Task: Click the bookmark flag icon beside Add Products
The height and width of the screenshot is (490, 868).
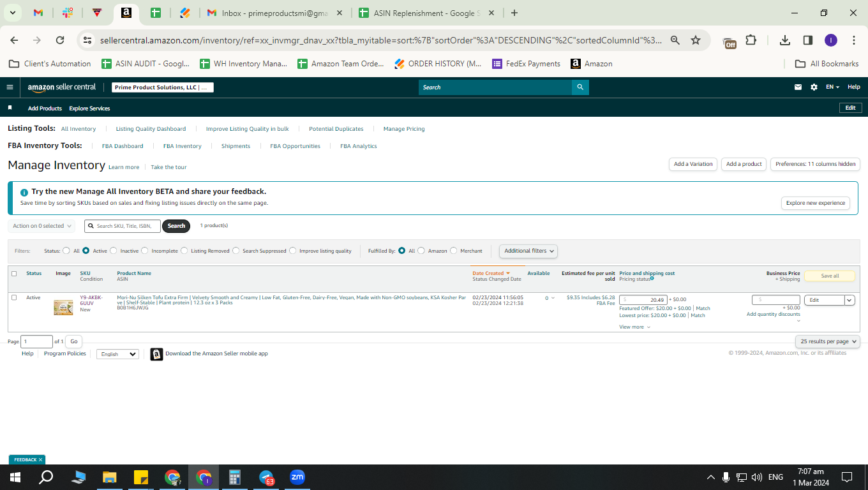Action: point(10,108)
